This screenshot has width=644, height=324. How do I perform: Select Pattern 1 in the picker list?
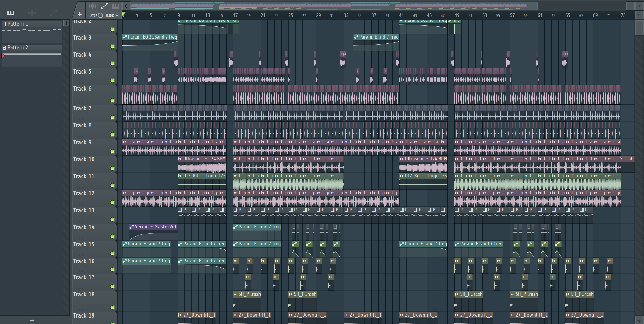point(32,24)
